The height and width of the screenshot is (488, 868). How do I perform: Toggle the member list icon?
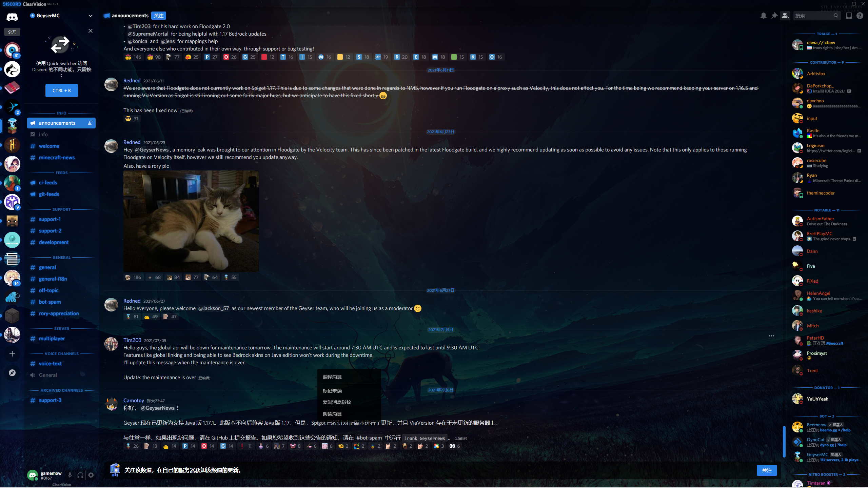785,16
